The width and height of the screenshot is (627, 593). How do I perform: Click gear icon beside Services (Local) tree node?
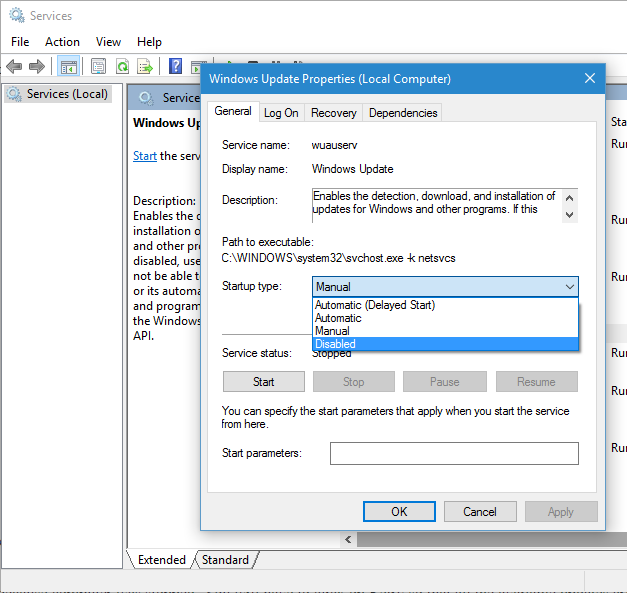(15, 94)
